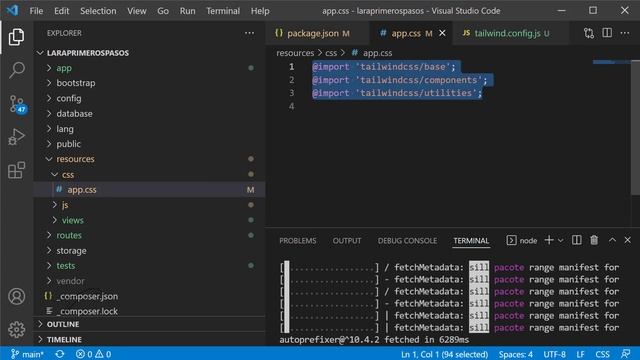Open the Manage gear icon
The width and height of the screenshot is (640, 360).
click(x=16, y=329)
